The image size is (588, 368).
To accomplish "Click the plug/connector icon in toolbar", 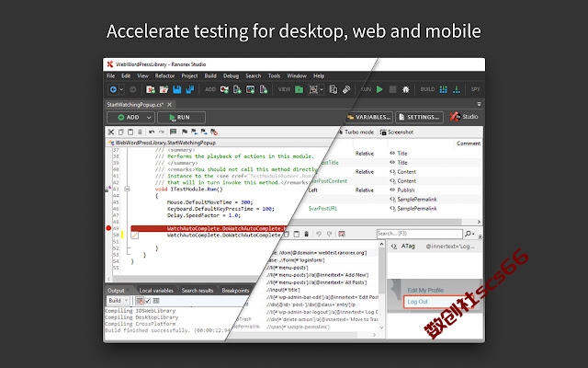I will click(x=346, y=89).
